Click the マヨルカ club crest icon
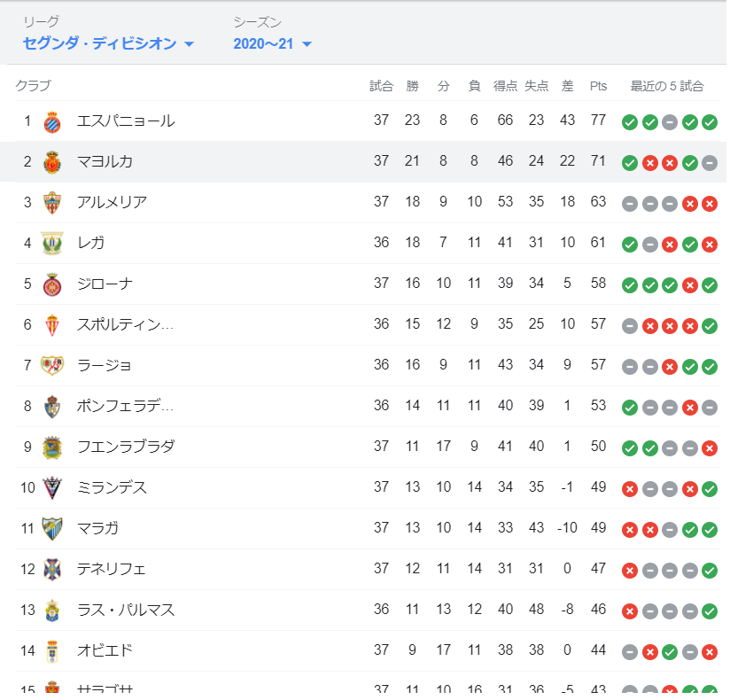This screenshot has height=700, width=730. click(52, 162)
